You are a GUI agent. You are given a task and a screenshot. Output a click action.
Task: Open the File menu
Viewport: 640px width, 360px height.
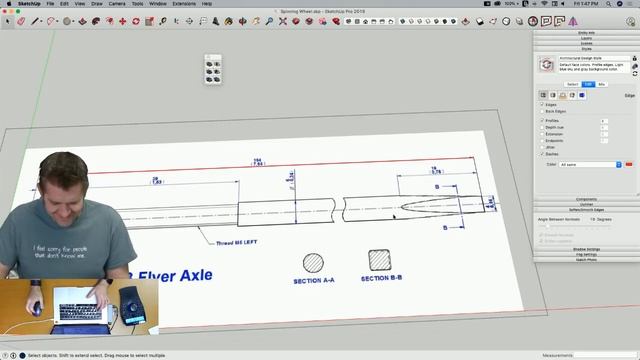click(x=50, y=4)
